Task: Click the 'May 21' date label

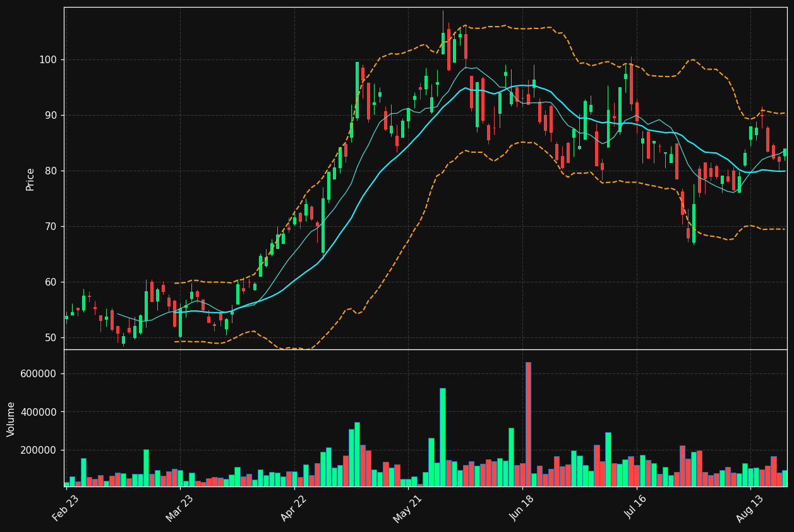Action: point(407,509)
